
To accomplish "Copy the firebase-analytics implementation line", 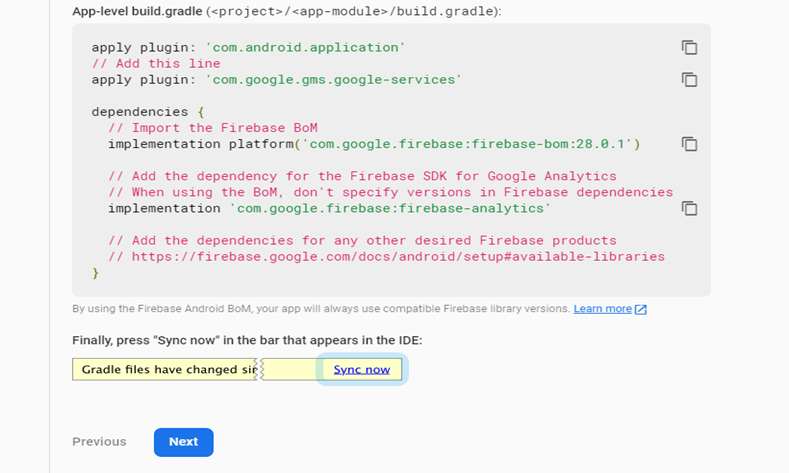I will click(x=689, y=208).
